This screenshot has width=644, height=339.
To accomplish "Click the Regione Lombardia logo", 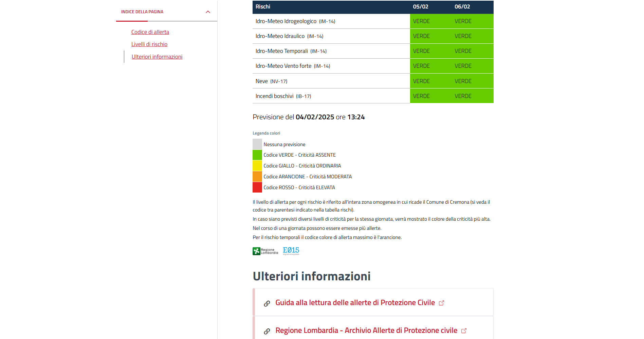I will (265, 251).
